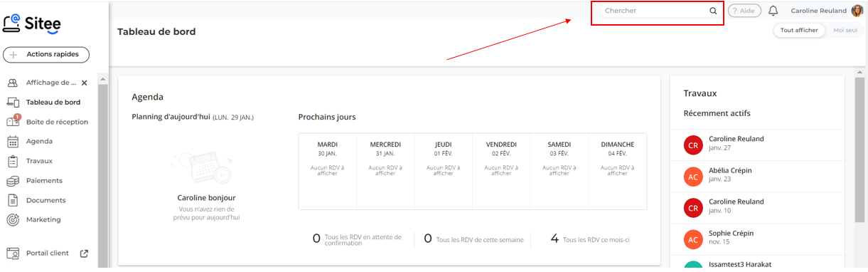
Task: Open Documents in the sidebar
Action: coord(46,200)
